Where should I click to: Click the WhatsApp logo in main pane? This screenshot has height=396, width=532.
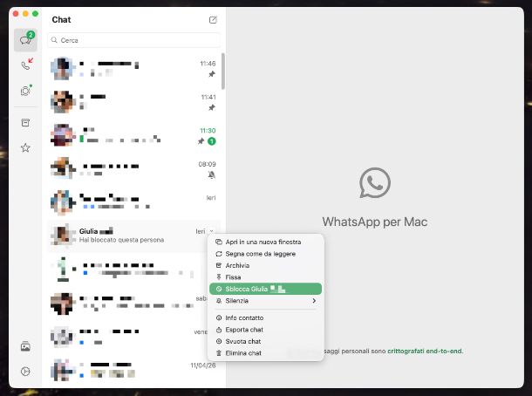(x=375, y=182)
